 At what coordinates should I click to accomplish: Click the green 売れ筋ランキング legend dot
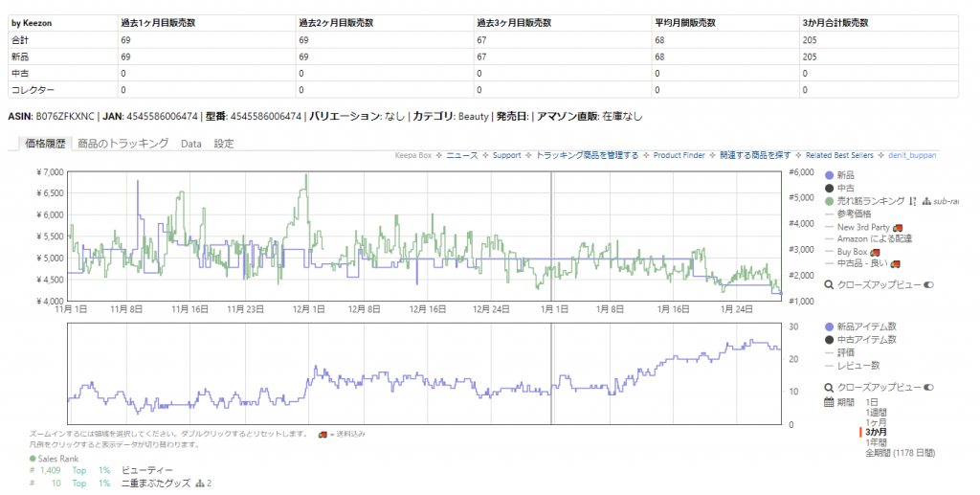pos(829,201)
